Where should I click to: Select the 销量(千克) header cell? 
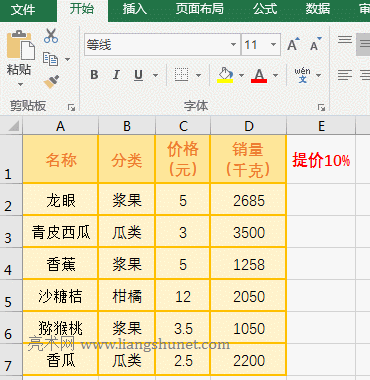pyautogui.click(x=248, y=159)
